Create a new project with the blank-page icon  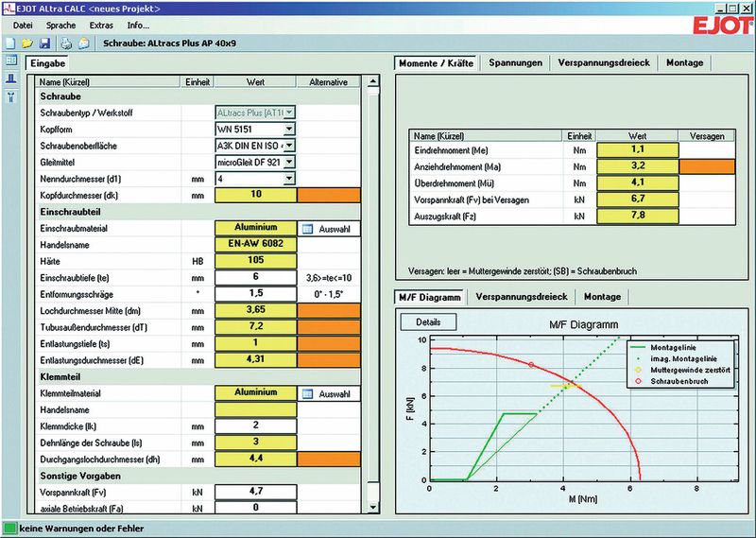tap(10, 43)
